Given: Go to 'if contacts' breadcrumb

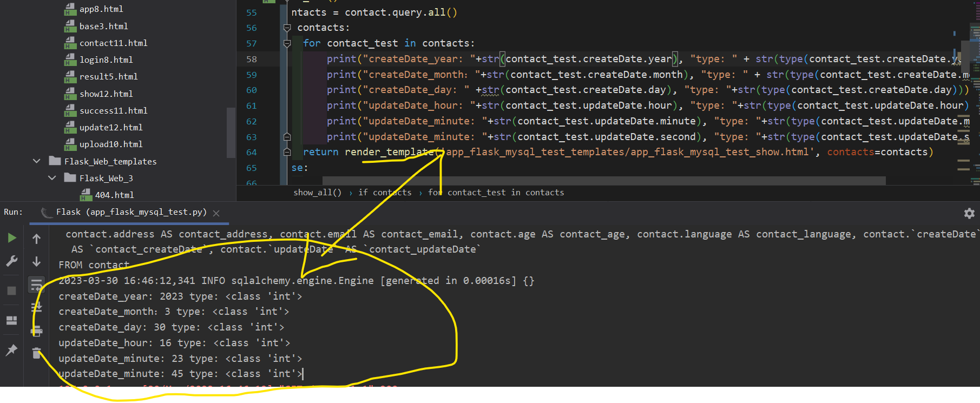Looking at the screenshot, I should (385, 193).
